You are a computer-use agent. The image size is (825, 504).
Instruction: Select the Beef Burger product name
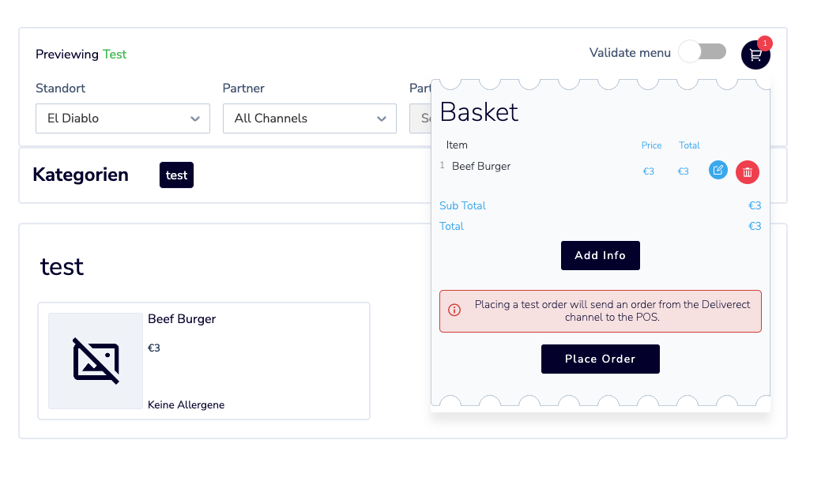click(182, 319)
